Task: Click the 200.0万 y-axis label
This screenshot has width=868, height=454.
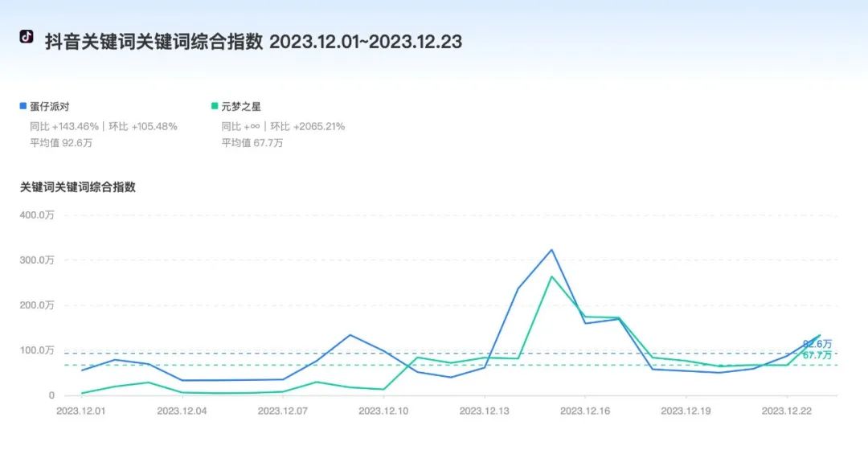Action: (x=37, y=305)
